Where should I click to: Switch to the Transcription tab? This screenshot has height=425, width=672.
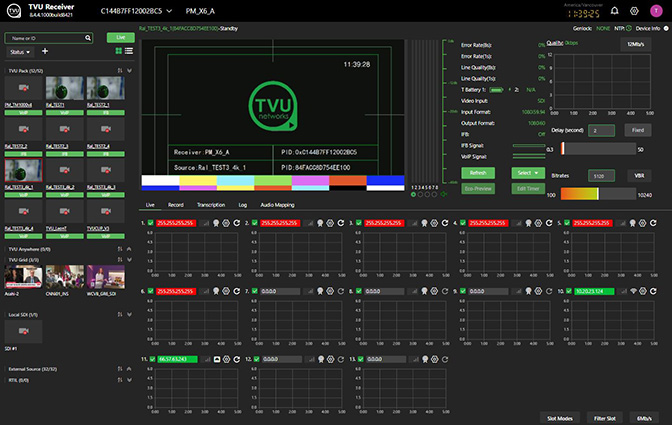(x=211, y=205)
